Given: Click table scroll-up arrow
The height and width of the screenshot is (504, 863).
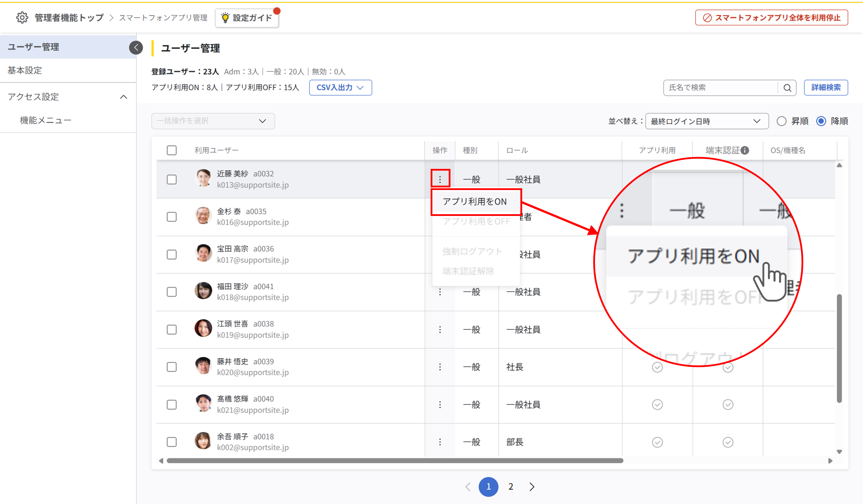Looking at the screenshot, I should 839,165.
